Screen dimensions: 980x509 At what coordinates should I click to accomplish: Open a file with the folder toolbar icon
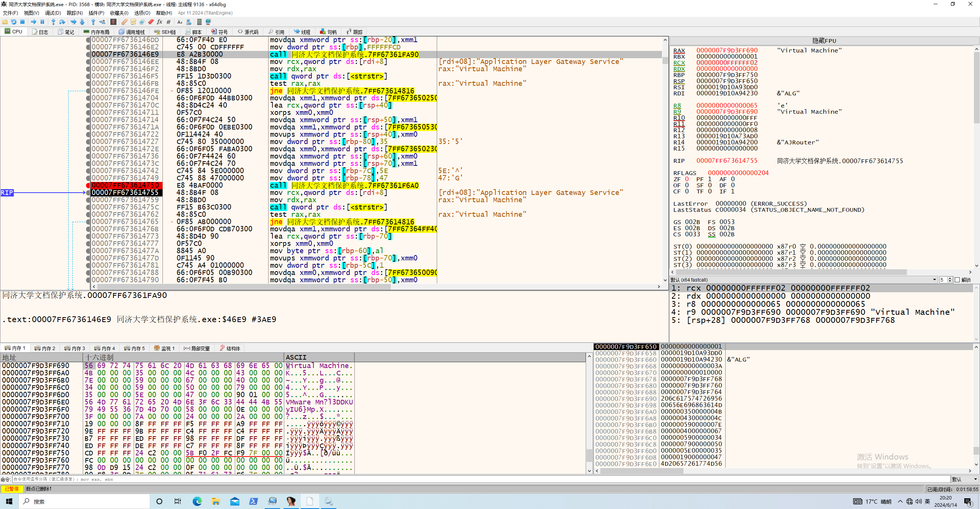[5, 22]
